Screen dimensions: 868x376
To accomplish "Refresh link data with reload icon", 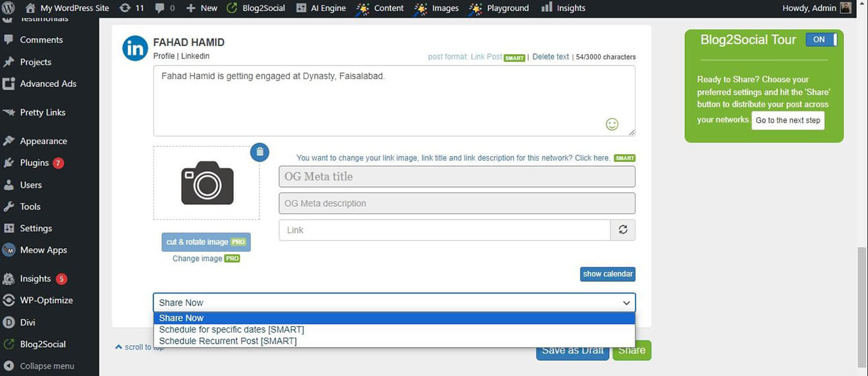I will [623, 230].
